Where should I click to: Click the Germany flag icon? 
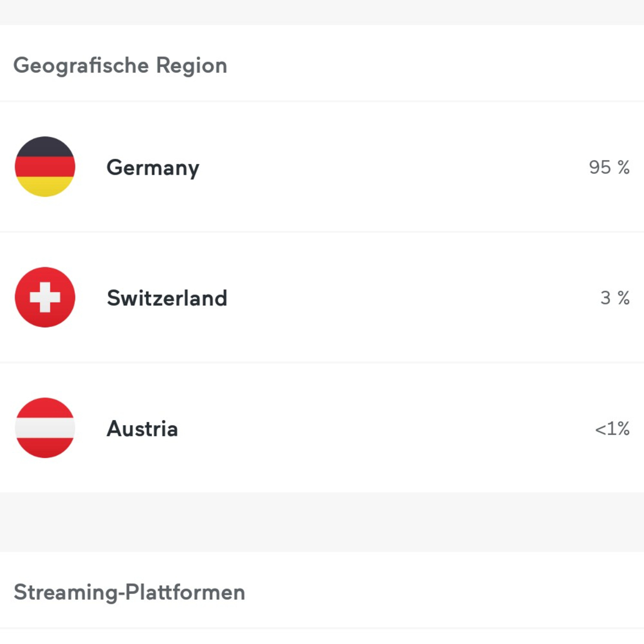coord(45,166)
